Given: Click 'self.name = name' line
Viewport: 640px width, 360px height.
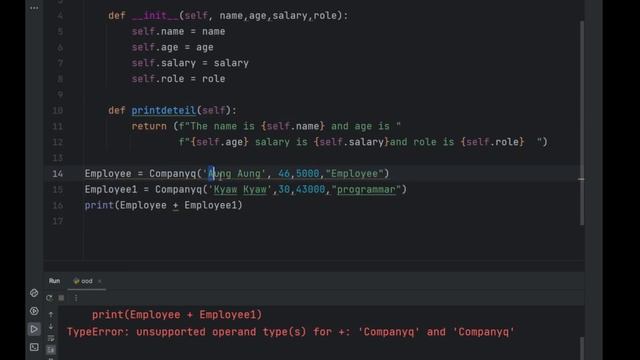Looking at the screenshot, I should pos(178,31).
